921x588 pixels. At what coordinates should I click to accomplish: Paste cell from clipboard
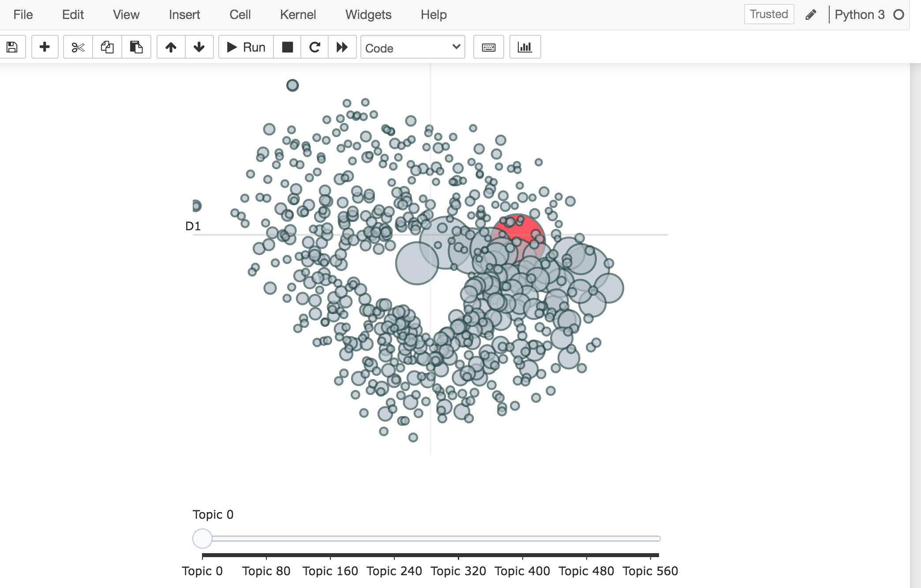click(135, 47)
